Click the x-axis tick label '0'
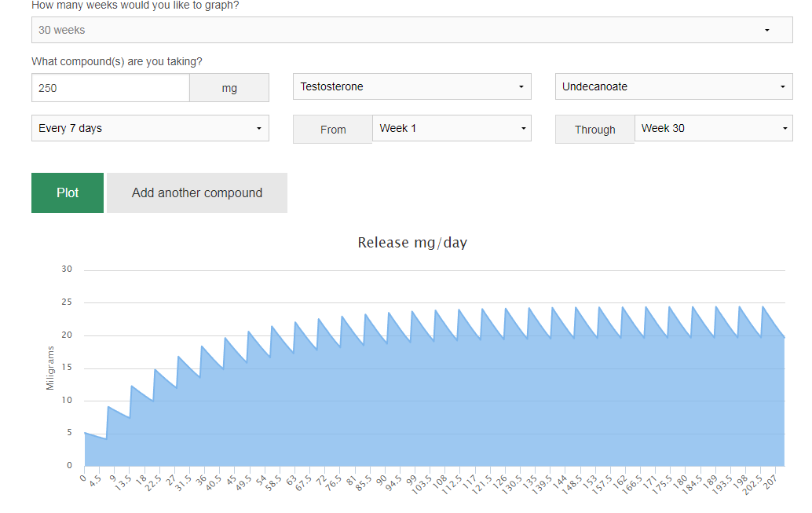Image resolution: width=812 pixels, height=513 pixels. [83, 477]
